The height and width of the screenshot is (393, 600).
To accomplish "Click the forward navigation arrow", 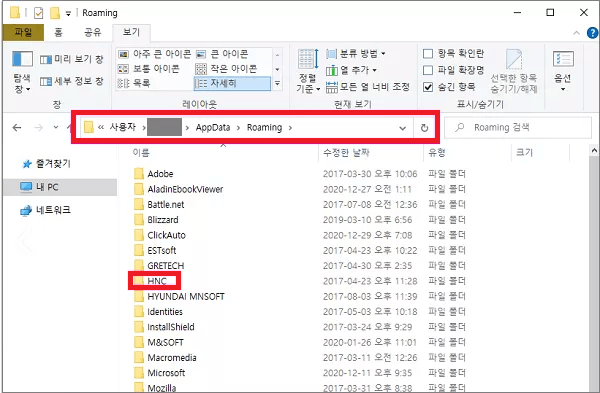I will (39, 127).
